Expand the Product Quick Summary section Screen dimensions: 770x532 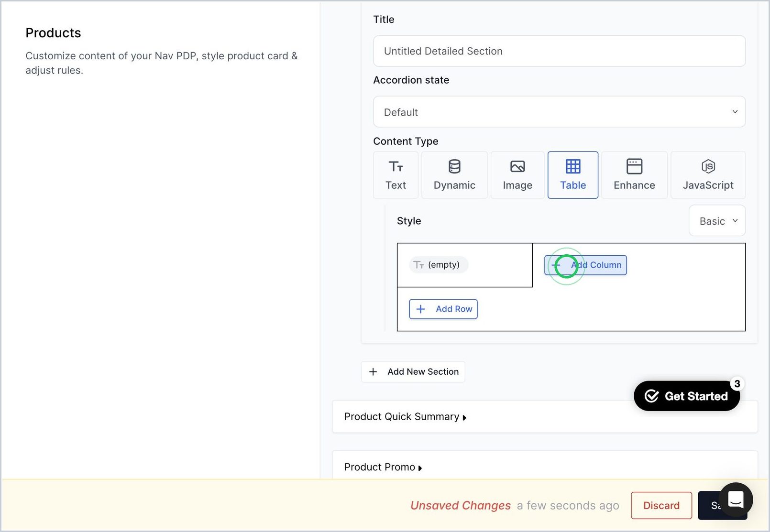coord(545,417)
